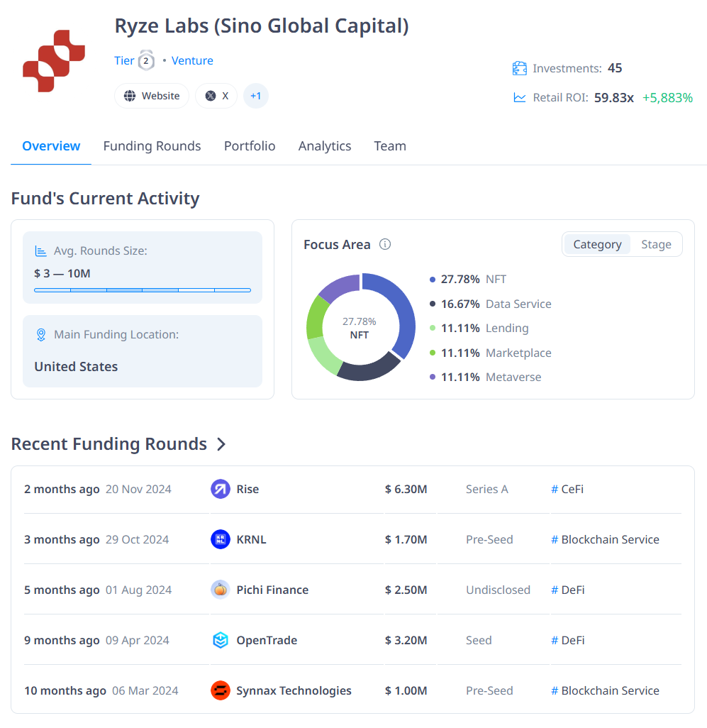Screen dimensions: 707x728
Task: Switch Focus Area to Stage view
Action: (656, 244)
